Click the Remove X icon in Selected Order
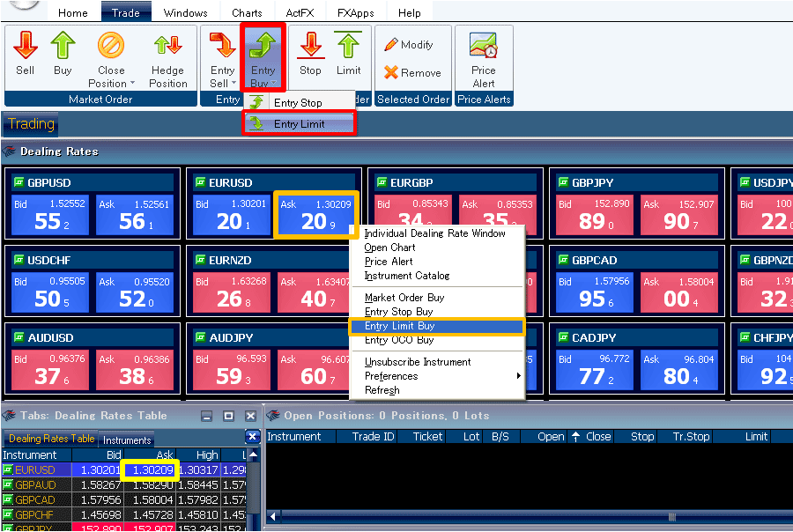This screenshot has width=793, height=532. tap(391, 72)
